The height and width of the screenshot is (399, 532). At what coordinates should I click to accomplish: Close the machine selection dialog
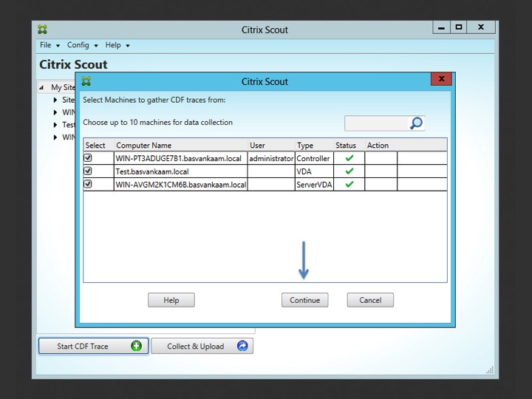coord(441,79)
